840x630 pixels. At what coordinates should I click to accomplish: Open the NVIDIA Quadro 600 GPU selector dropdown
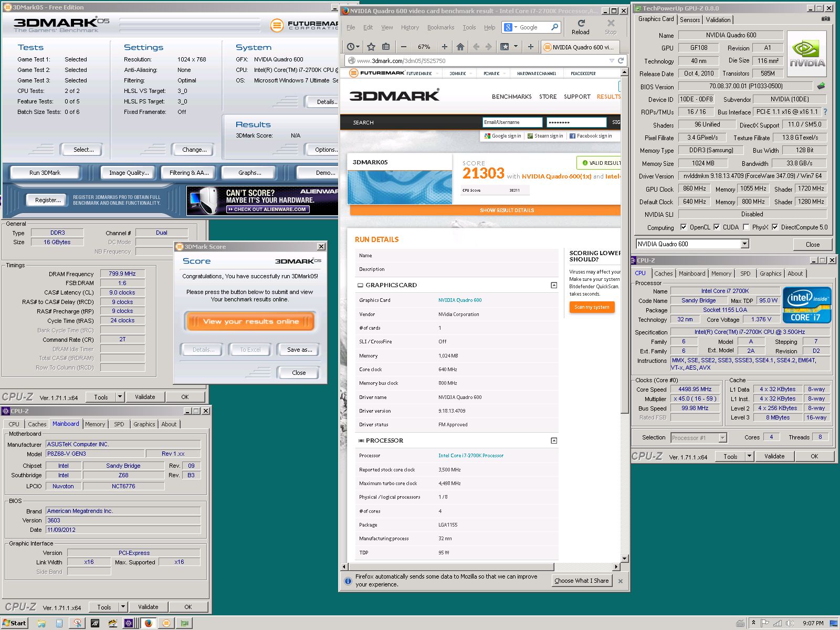tap(744, 244)
